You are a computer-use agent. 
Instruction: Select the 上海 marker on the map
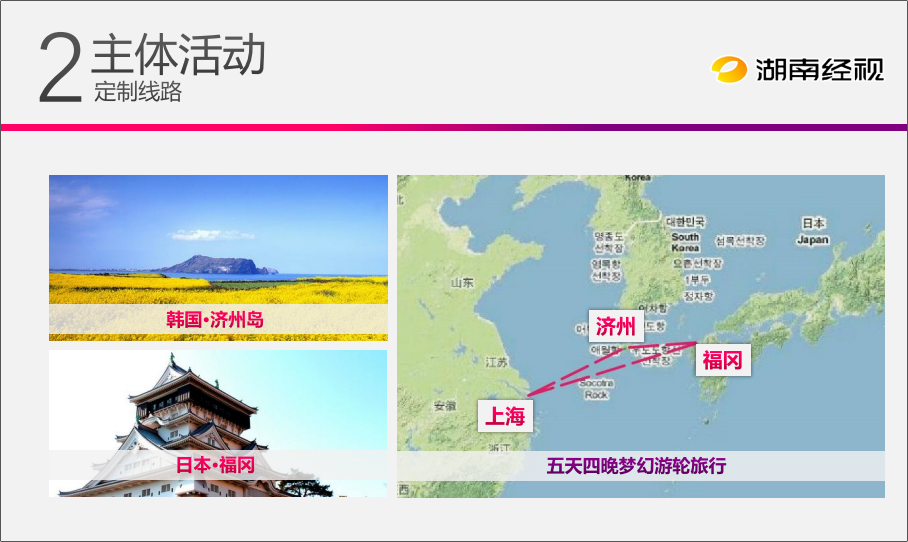(506, 415)
